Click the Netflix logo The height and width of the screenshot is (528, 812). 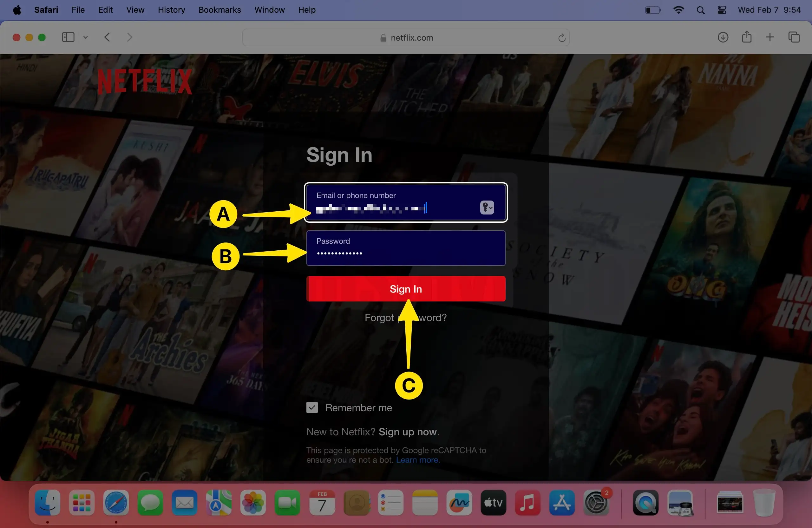tap(145, 81)
